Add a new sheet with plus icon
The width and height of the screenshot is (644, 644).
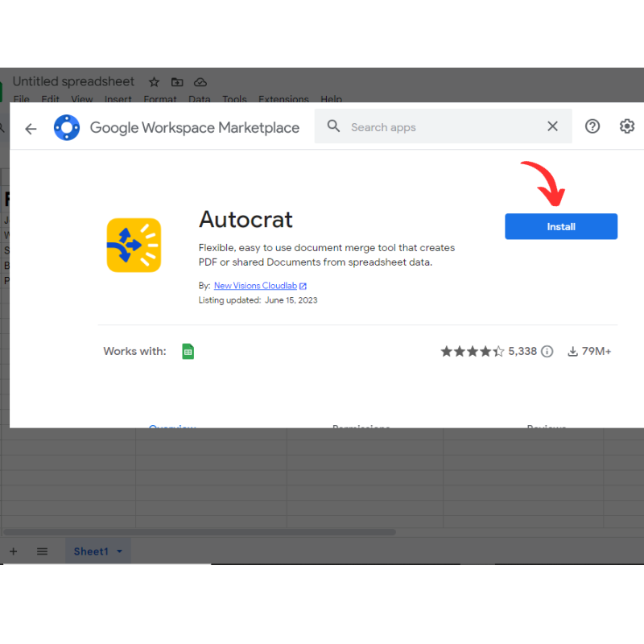click(x=14, y=551)
